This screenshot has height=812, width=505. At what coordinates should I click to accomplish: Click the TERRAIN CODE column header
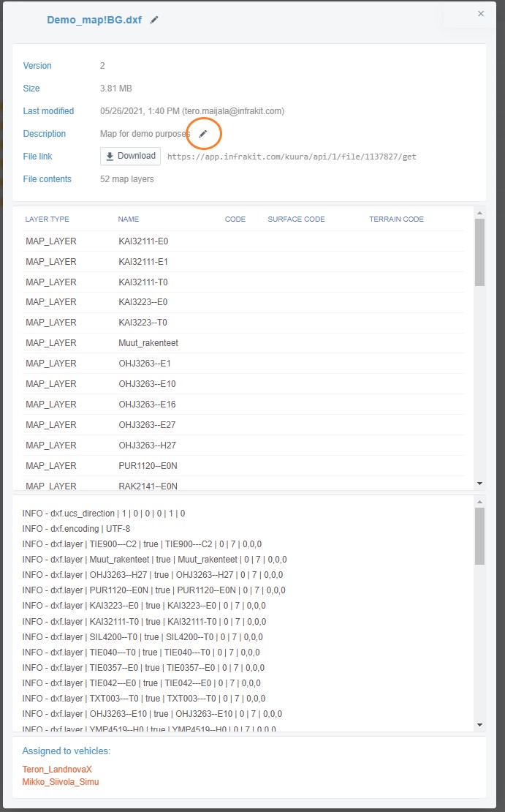(x=396, y=219)
